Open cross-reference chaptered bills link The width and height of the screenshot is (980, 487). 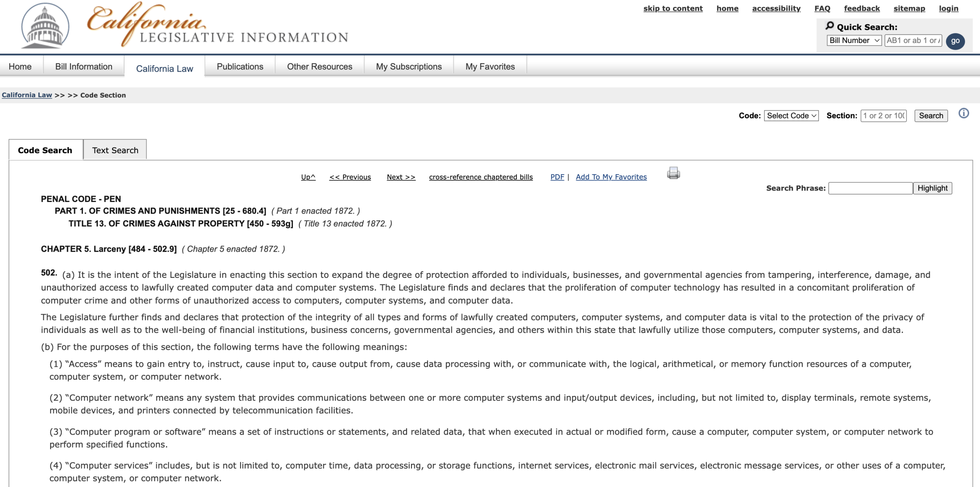(x=480, y=177)
